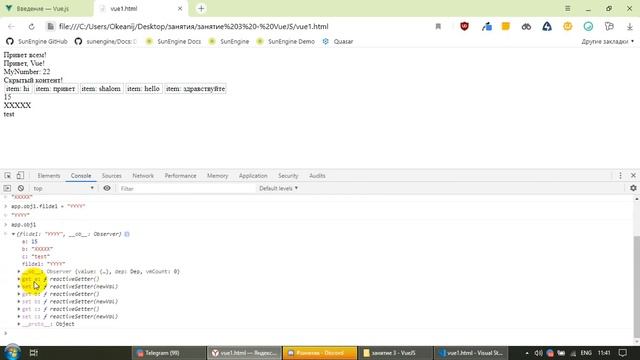
Task: Switch to the Elements tab
Action: point(49,176)
